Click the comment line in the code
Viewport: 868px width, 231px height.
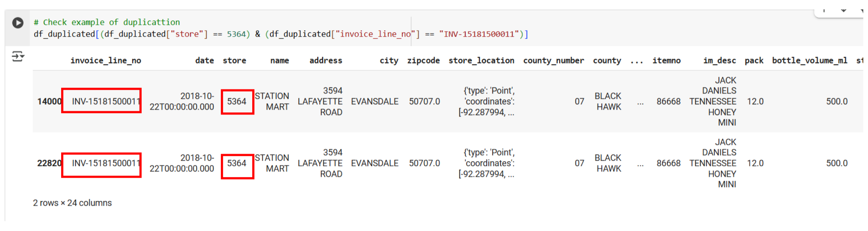(106, 22)
